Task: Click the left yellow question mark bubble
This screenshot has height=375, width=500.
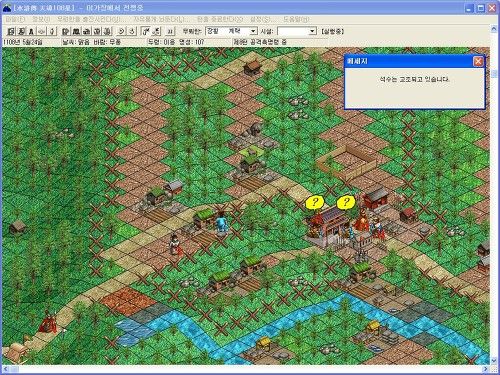Action: 314,202
